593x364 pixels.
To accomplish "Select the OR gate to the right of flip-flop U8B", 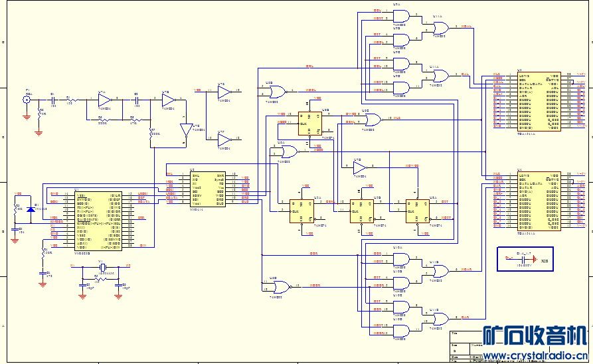I will (x=373, y=120).
